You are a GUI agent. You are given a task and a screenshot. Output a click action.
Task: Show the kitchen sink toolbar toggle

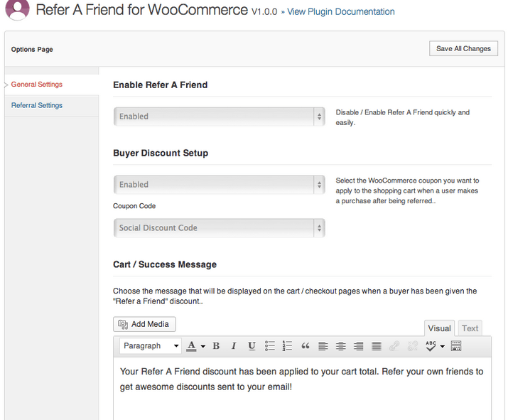(x=456, y=346)
